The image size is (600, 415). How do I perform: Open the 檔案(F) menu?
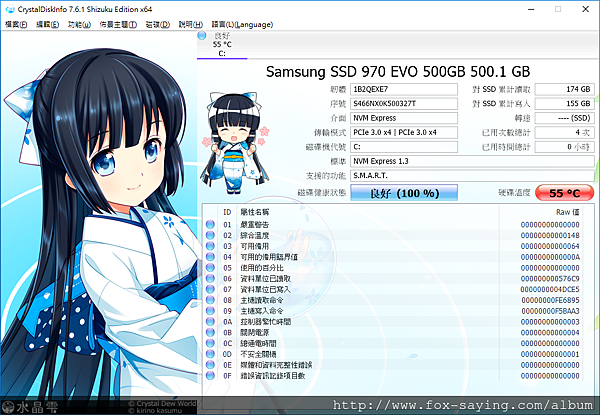point(16,24)
